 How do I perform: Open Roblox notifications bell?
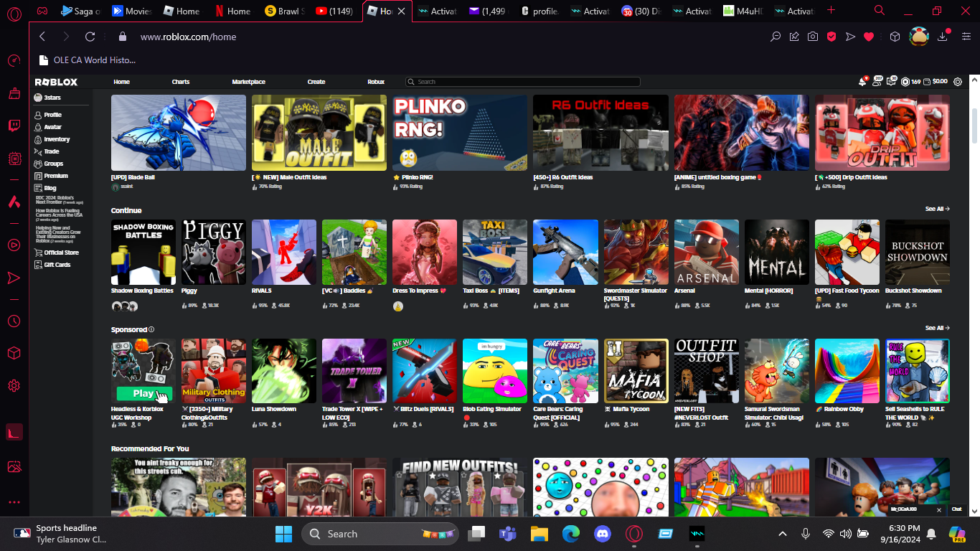click(862, 82)
